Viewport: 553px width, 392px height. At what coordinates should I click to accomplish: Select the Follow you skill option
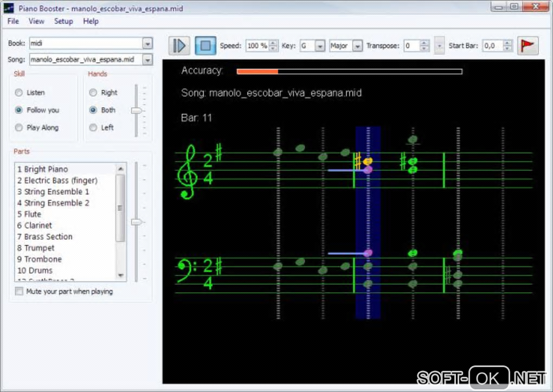(19, 110)
